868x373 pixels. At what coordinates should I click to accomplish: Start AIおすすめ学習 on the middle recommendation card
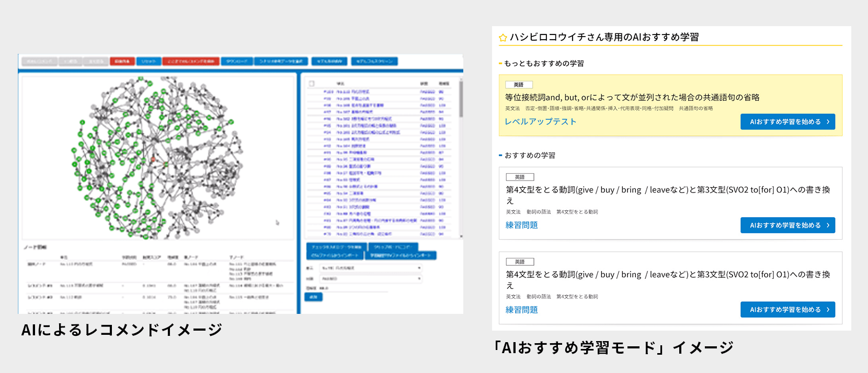(787, 225)
